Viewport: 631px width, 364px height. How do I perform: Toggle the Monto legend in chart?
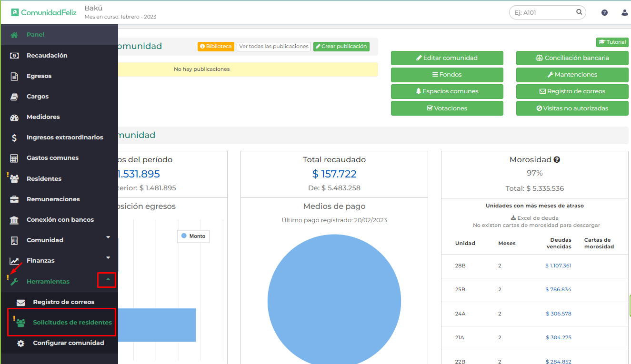[193, 236]
